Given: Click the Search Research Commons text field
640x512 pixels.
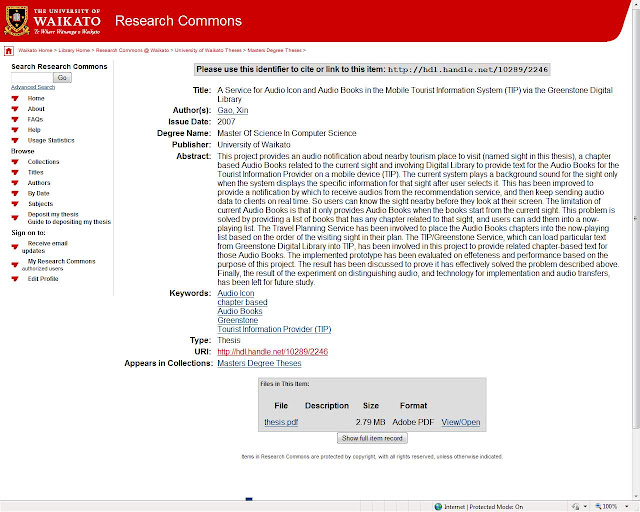Looking at the screenshot, I should coord(32,78).
